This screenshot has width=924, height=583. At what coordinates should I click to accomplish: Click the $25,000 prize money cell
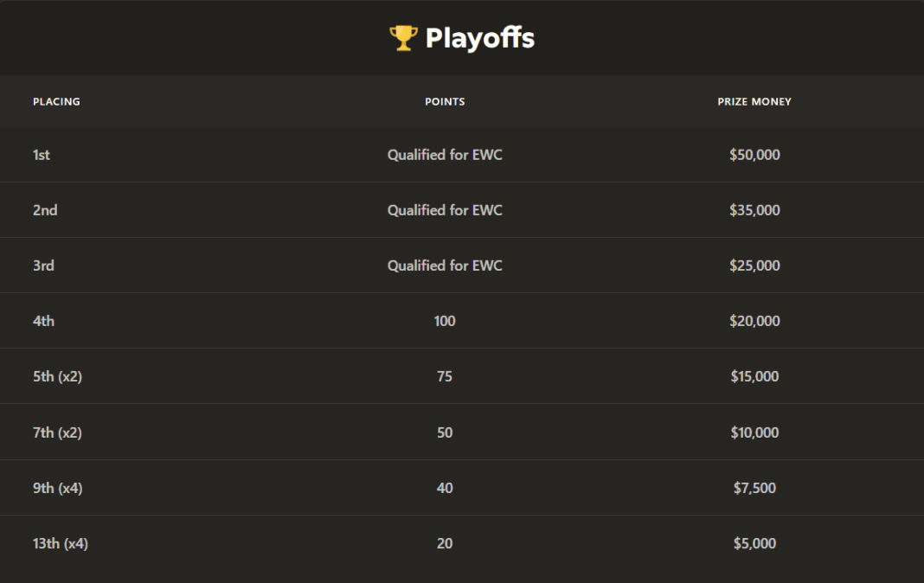click(x=754, y=266)
